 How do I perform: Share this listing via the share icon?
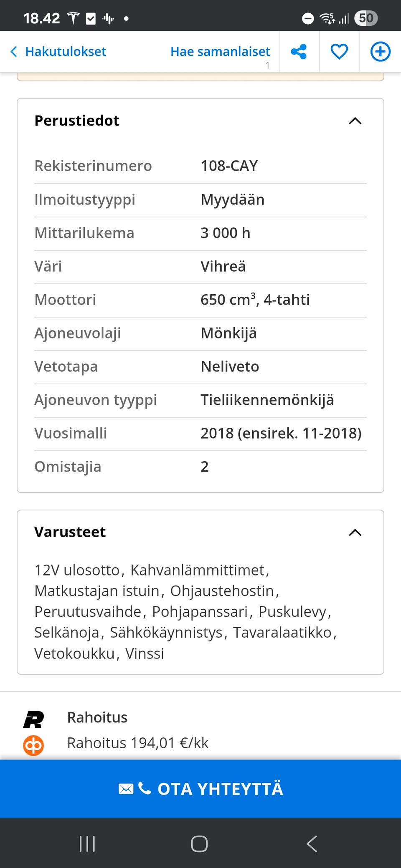tap(298, 51)
